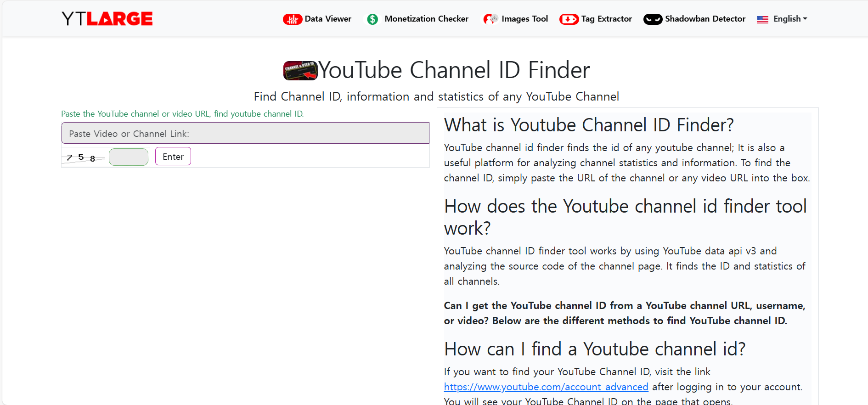Click the black Shadowban mask icon

[x=653, y=19]
